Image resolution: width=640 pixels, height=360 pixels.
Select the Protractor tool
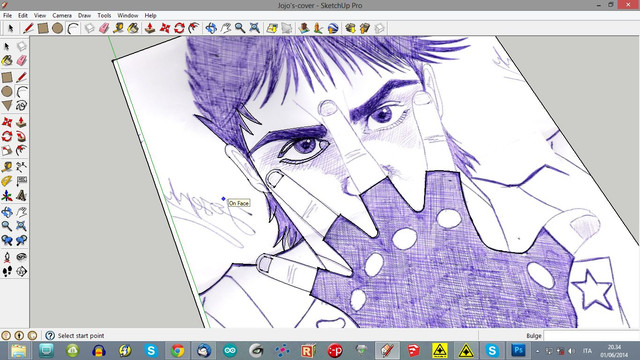tap(7, 181)
